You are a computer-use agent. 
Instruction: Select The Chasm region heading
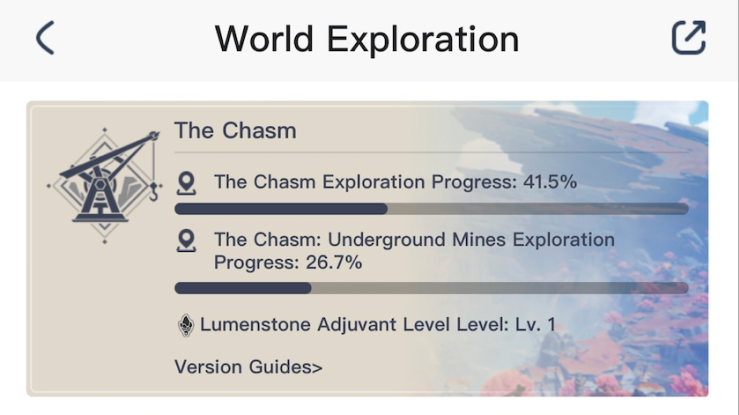(235, 130)
